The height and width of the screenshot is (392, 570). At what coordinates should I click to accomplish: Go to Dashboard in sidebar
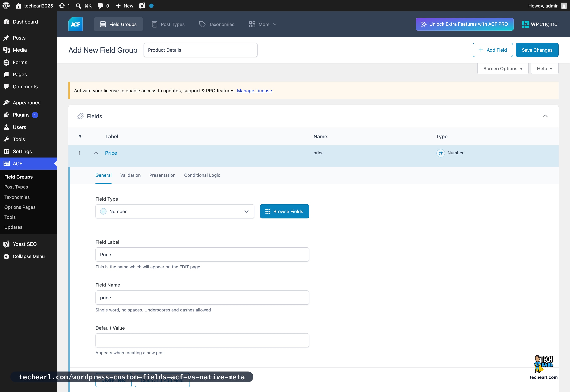28,22
